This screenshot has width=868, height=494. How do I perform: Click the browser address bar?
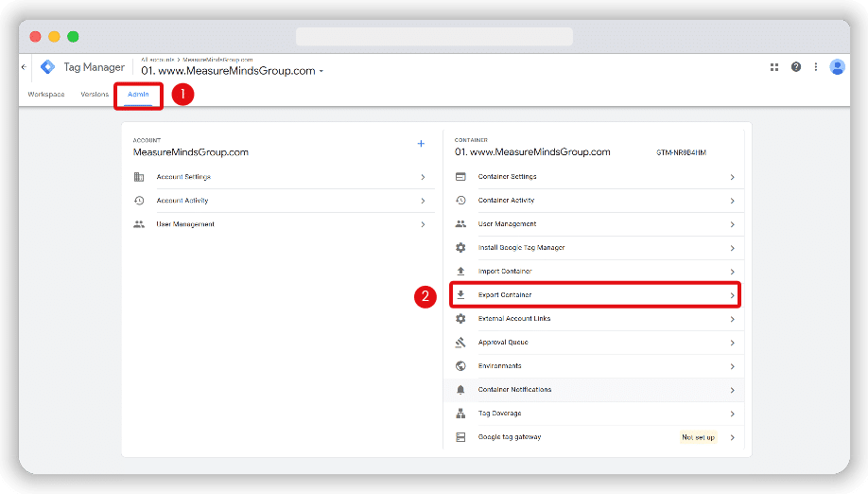(x=435, y=37)
